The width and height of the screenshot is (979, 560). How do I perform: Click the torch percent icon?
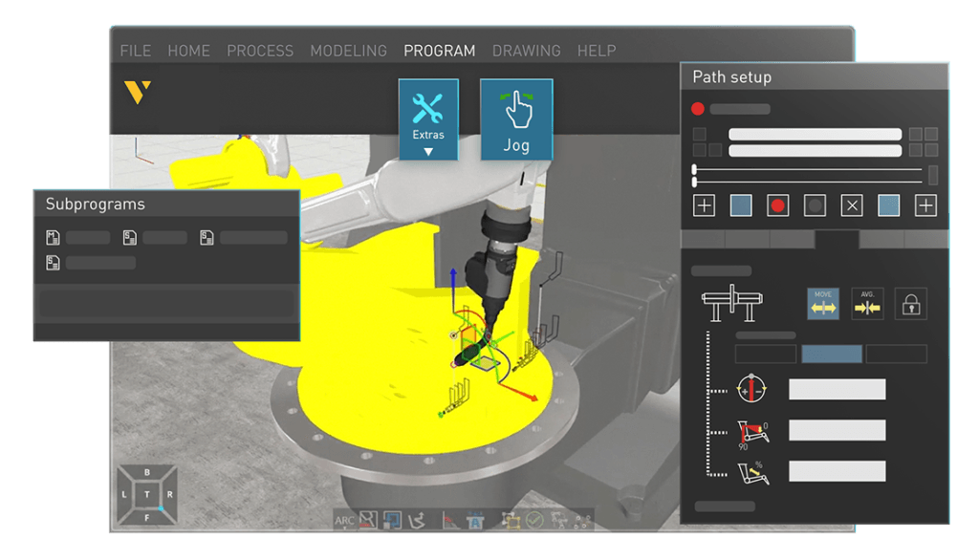pyautogui.click(x=753, y=474)
